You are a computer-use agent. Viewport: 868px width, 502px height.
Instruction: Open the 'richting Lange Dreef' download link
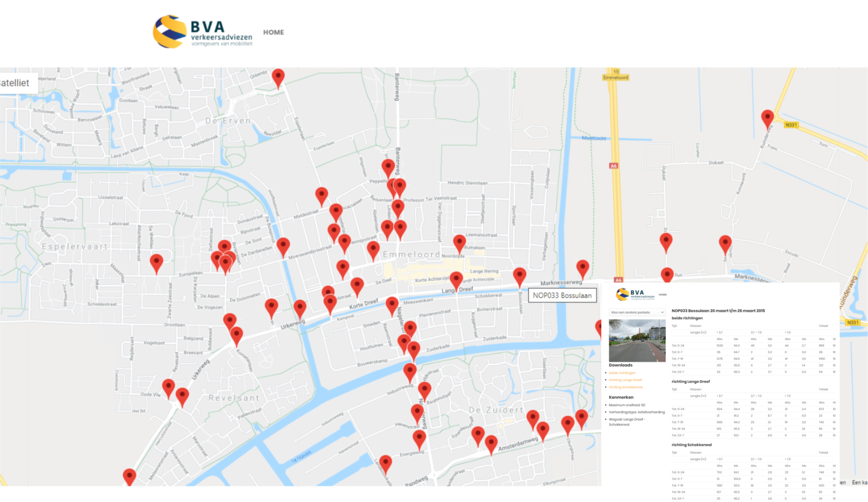point(625,380)
